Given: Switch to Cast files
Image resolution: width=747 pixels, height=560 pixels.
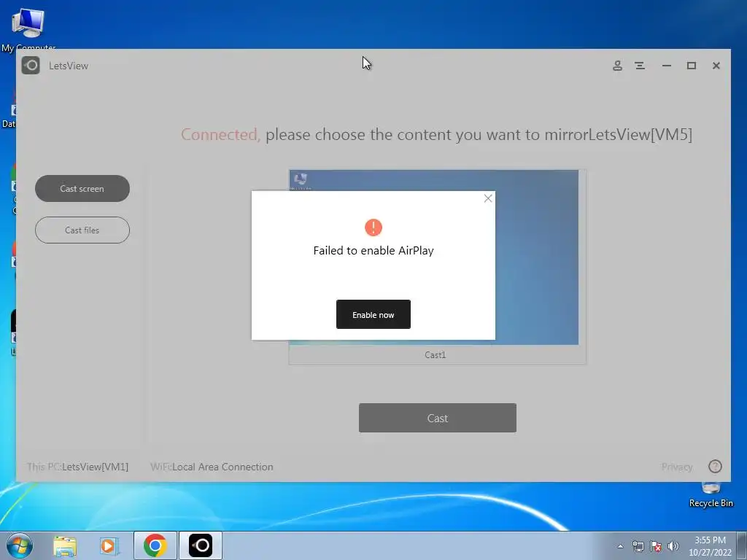Looking at the screenshot, I should [x=82, y=230].
